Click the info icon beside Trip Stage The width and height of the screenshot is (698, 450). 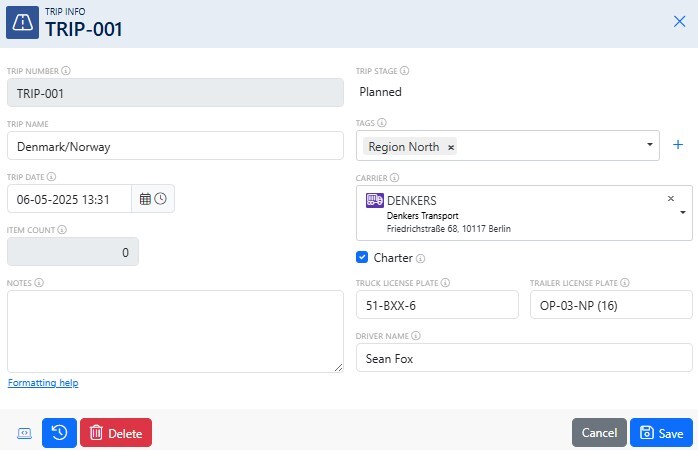pos(405,71)
